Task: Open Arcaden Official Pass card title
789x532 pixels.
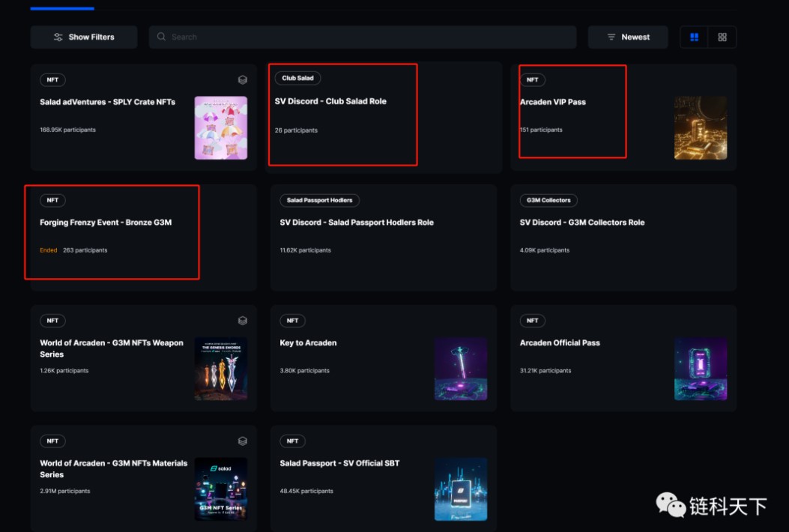Action: pyautogui.click(x=560, y=342)
